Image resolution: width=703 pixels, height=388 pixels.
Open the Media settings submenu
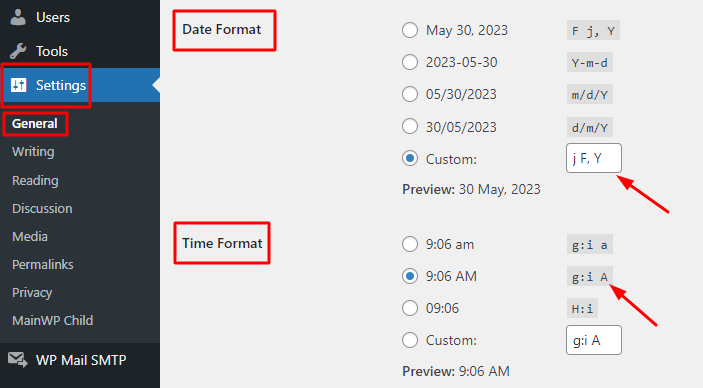click(x=30, y=236)
